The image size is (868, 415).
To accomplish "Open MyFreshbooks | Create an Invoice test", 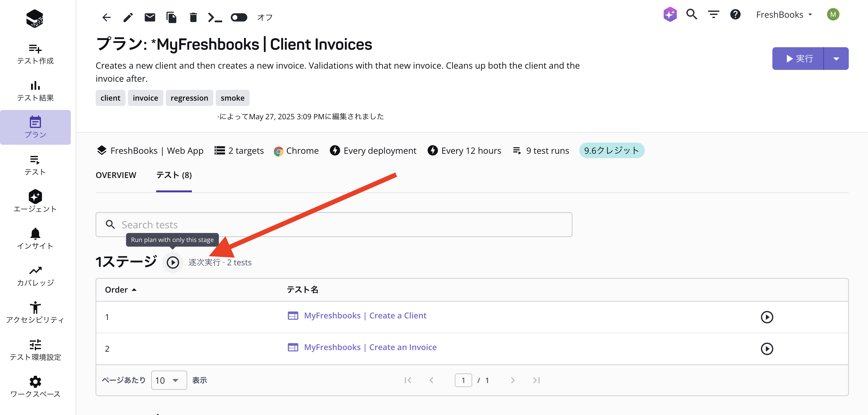I will point(370,347).
